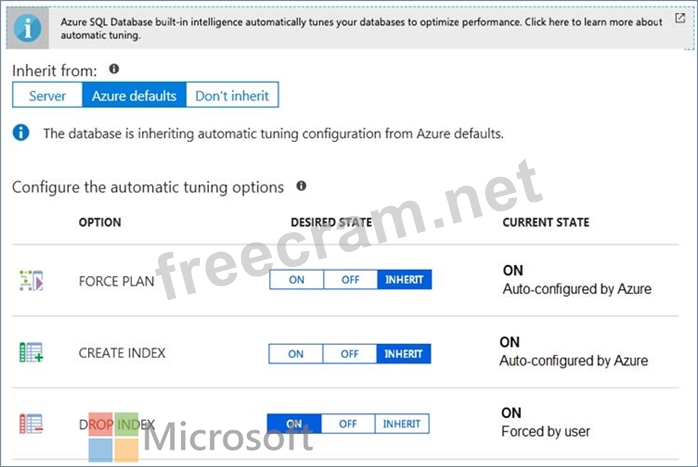Choose Don't inherit option
The image size is (698, 467).
click(232, 96)
